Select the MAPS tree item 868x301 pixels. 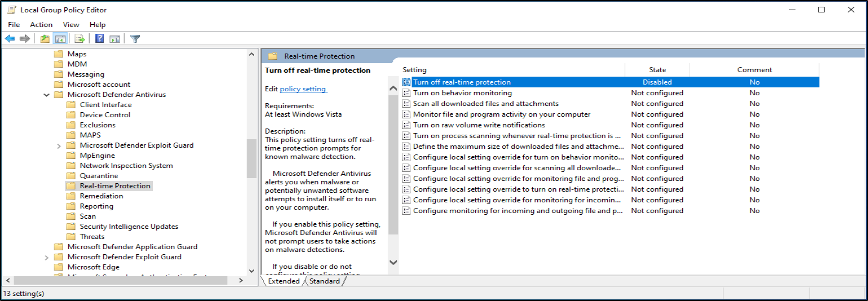pyautogui.click(x=90, y=135)
